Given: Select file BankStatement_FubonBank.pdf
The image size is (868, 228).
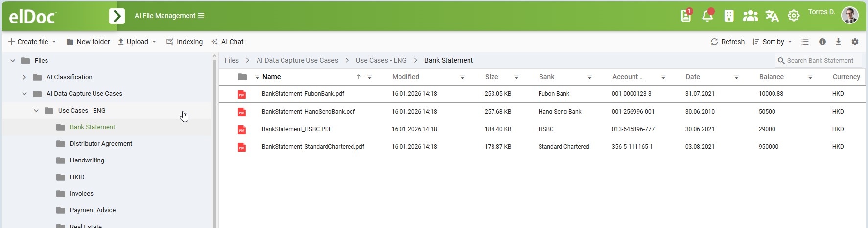Looking at the screenshot, I should 303,94.
